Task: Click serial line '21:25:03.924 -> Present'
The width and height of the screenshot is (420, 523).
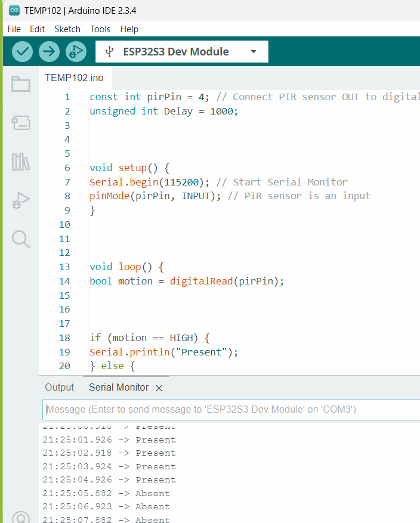Action: [109, 466]
